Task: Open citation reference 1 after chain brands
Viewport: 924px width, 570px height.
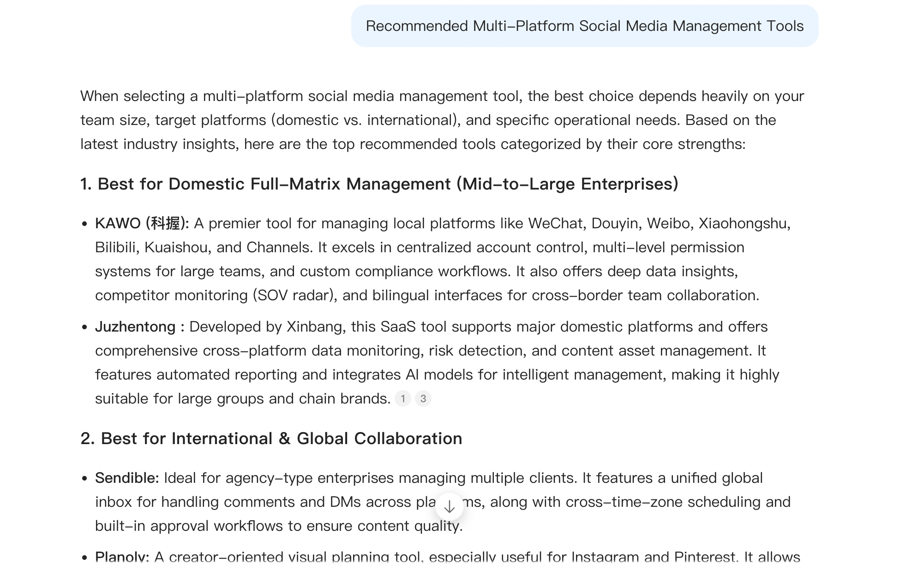Action: [x=403, y=398]
